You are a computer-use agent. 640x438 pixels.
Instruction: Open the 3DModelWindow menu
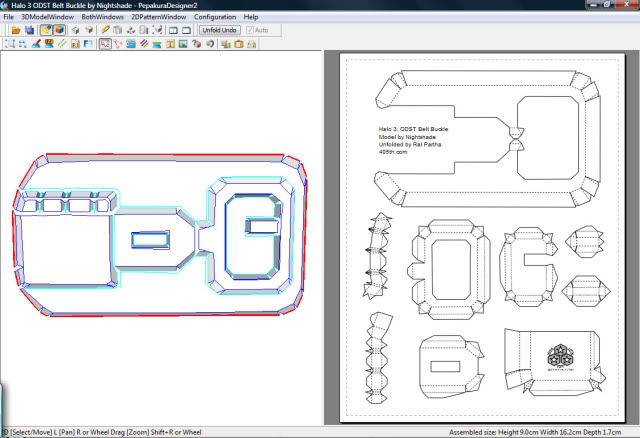(x=46, y=17)
